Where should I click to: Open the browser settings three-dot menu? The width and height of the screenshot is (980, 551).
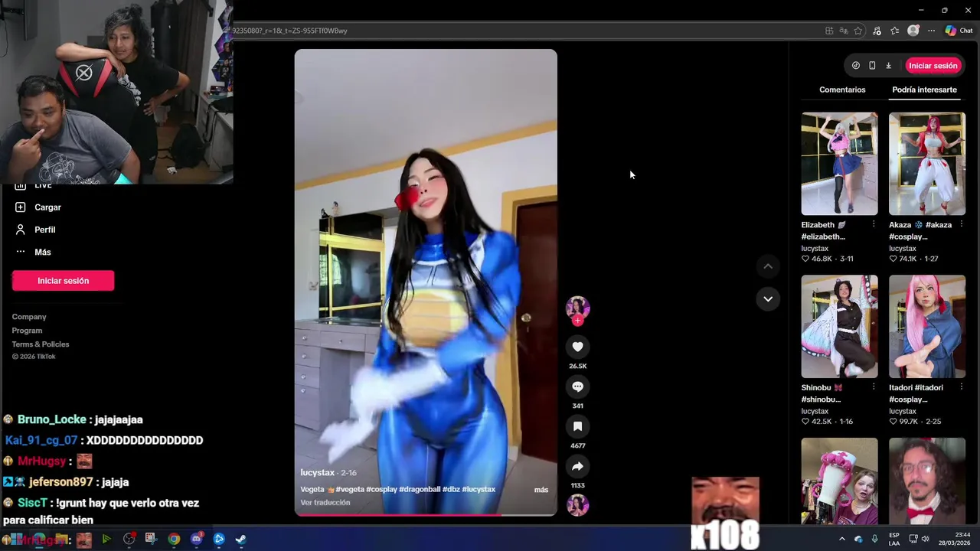click(x=931, y=31)
